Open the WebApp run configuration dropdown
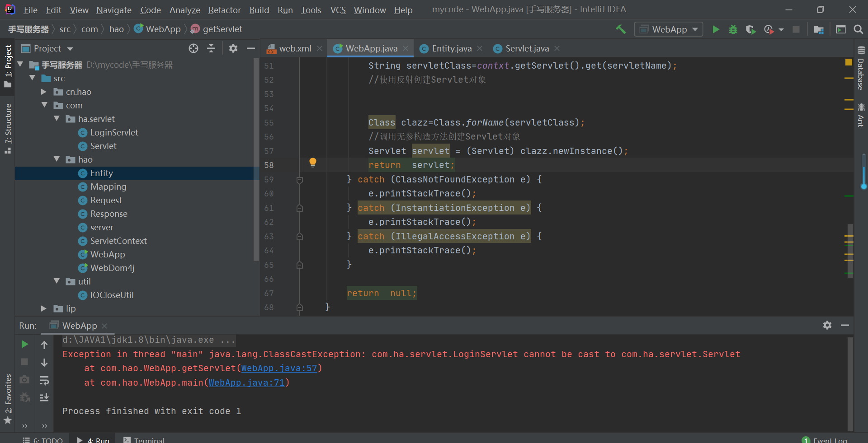868x443 pixels. (669, 29)
